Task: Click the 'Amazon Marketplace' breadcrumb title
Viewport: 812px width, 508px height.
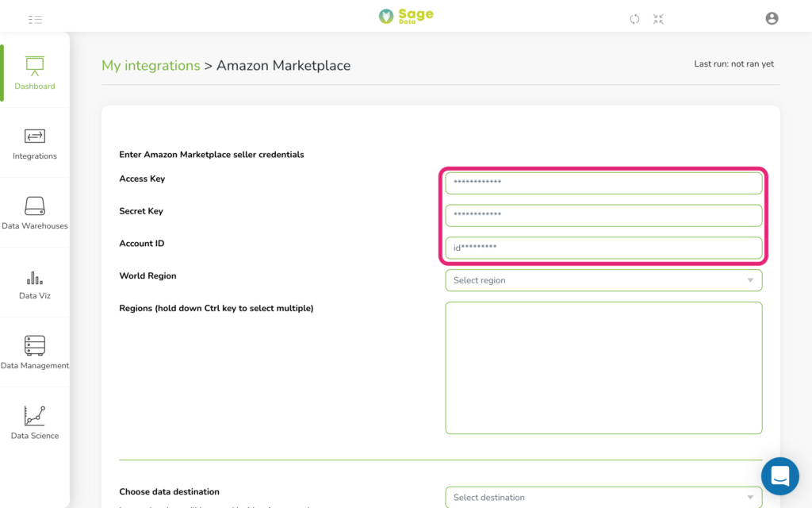Action: pos(283,65)
